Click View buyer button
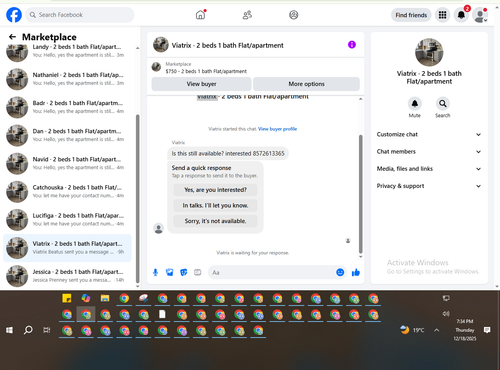Viewport: 500px width, 370px height. (x=201, y=84)
